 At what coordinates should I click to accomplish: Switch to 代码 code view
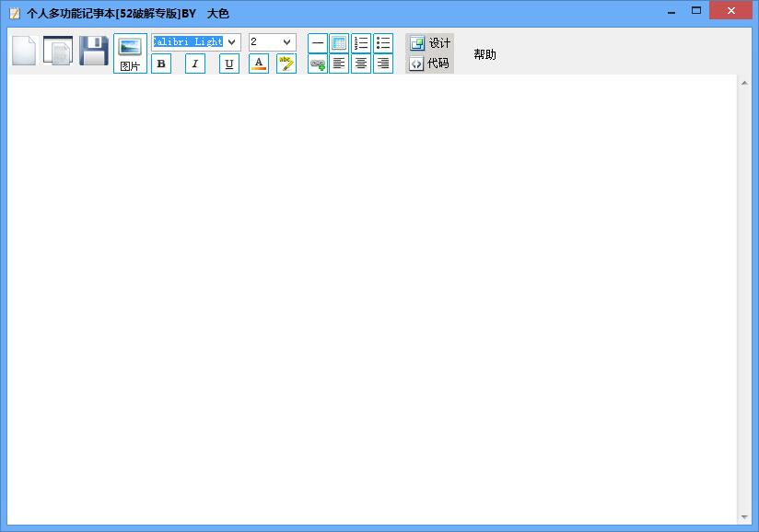[430, 64]
